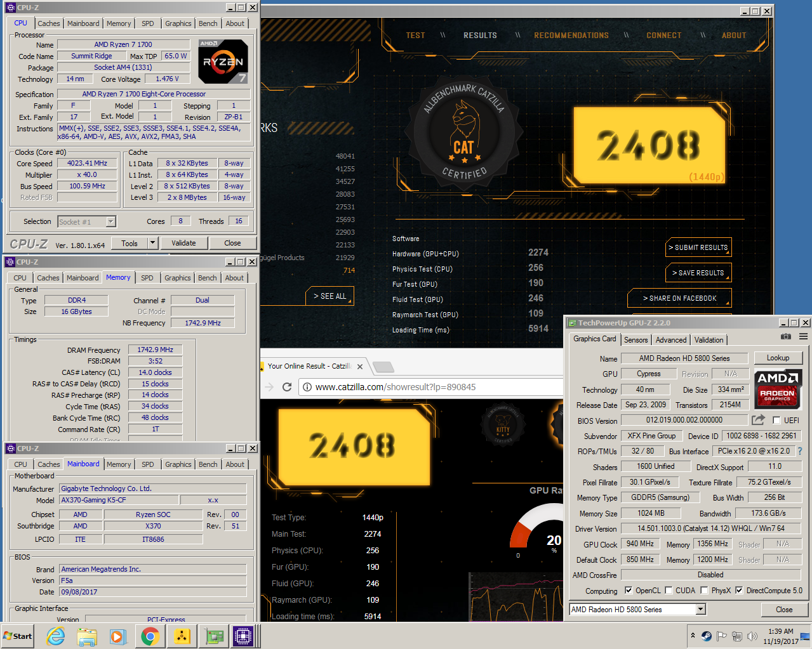Click SHARE ON FACEBOOK button
The height and width of the screenshot is (649, 812).
pyautogui.click(x=679, y=298)
